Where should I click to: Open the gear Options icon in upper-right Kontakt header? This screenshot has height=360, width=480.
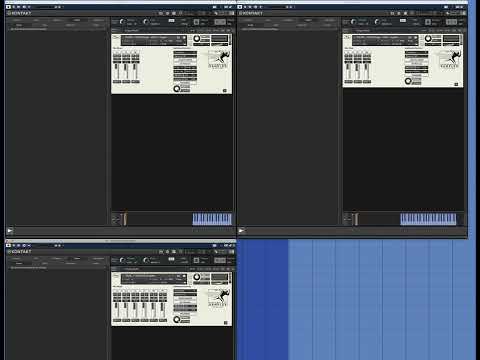point(399,13)
